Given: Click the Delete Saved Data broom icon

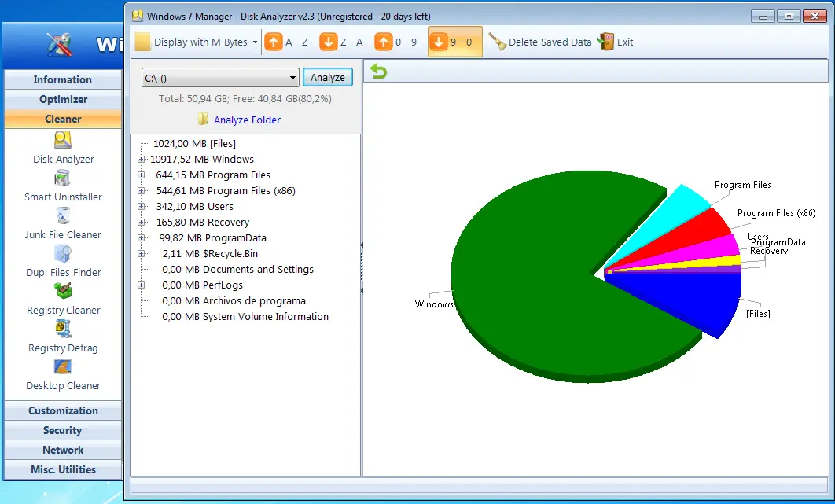Looking at the screenshot, I should click(498, 42).
